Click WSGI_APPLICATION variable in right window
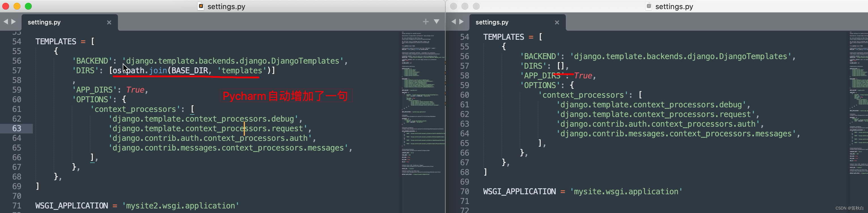This screenshot has width=868, height=213. pos(520,191)
